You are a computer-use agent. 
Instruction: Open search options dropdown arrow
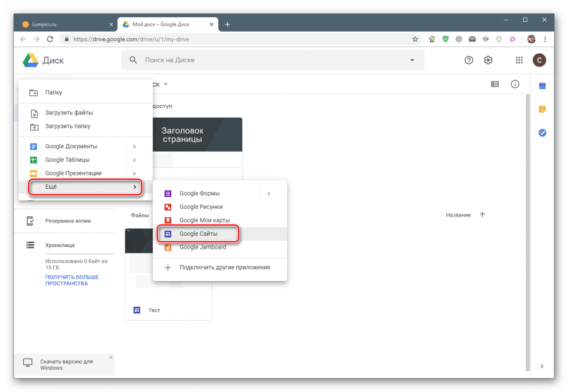click(x=412, y=60)
